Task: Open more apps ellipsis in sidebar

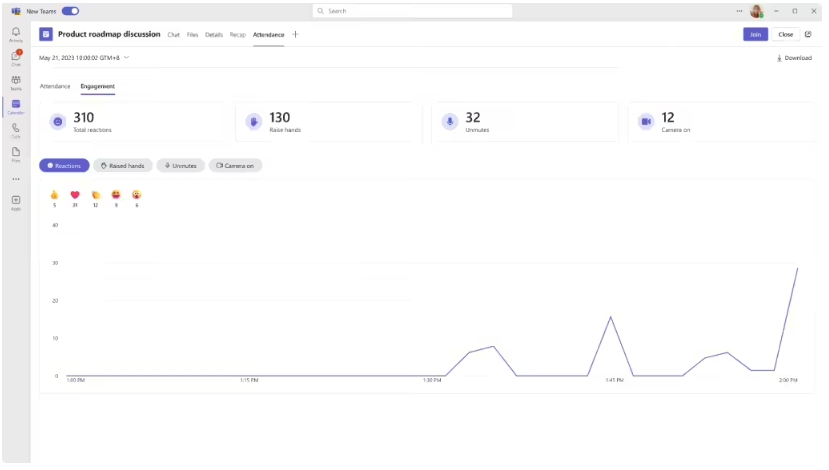Action: tap(16, 179)
